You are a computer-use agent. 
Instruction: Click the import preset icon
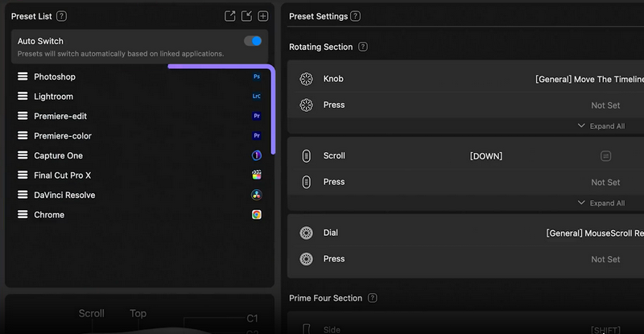247,16
